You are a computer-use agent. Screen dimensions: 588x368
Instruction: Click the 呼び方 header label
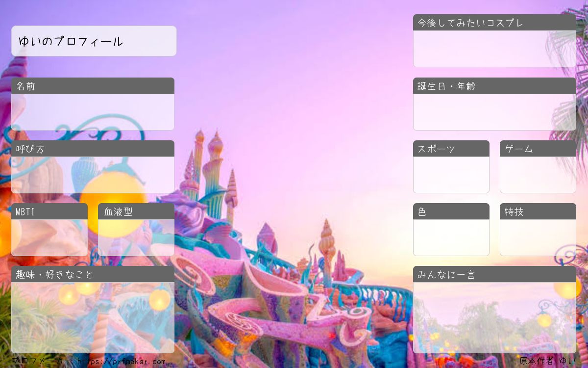click(93, 149)
